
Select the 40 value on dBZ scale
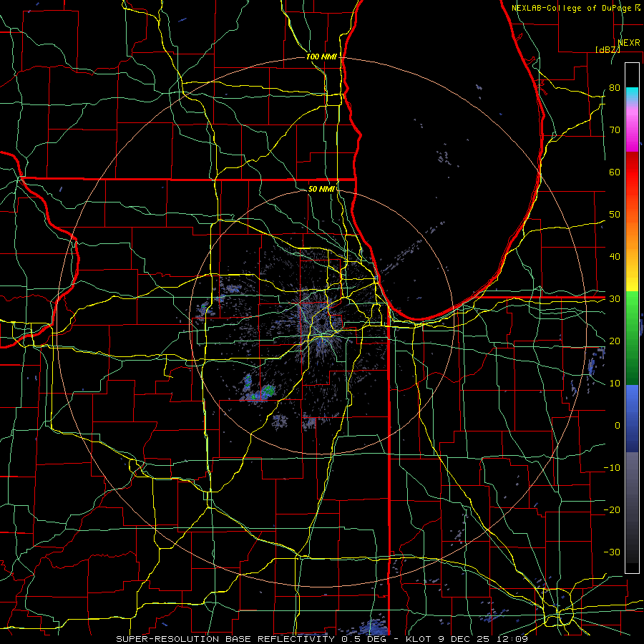pyautogui.click(x=615, y=257)
